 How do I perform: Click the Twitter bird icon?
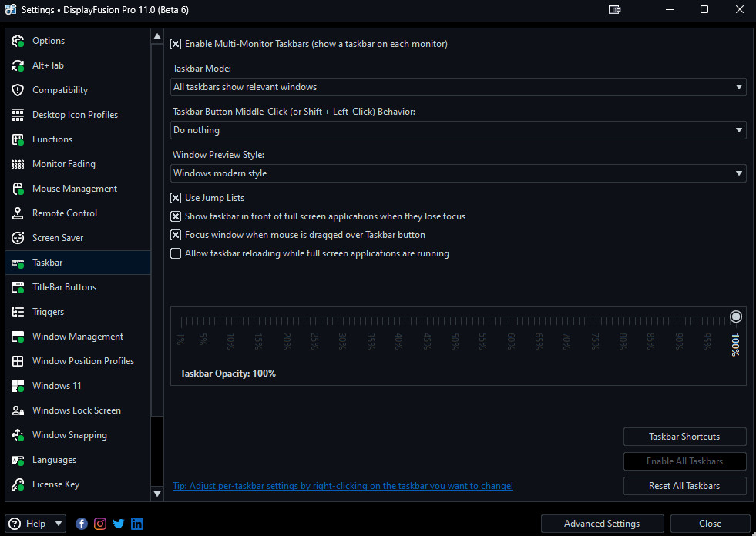pos(119,524)
